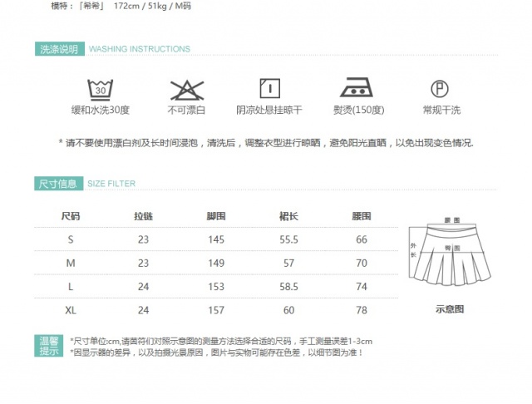Select size XL row label
The image size is (532, 404).
[71, 310]
